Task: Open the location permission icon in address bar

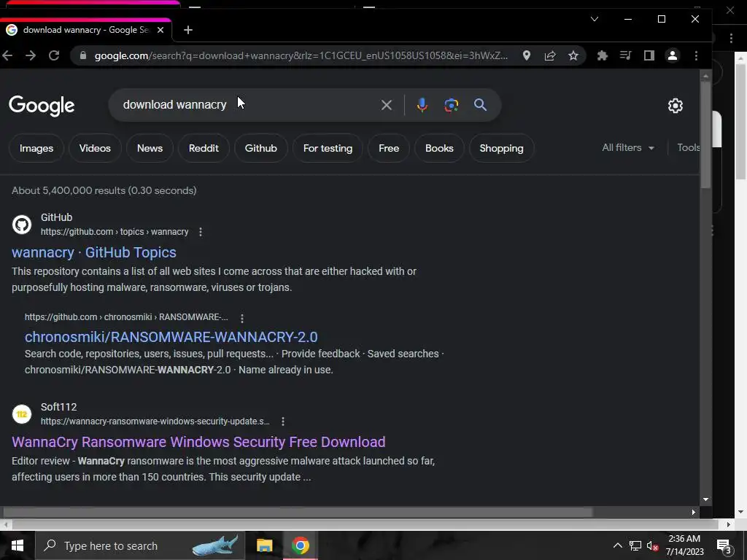Action: [x=527, y=55]
